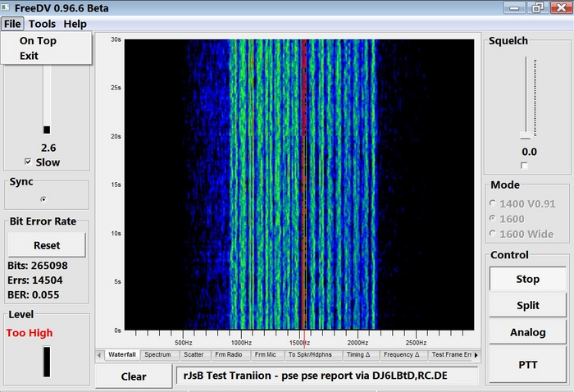Activate the PTT button

point(527,365)
